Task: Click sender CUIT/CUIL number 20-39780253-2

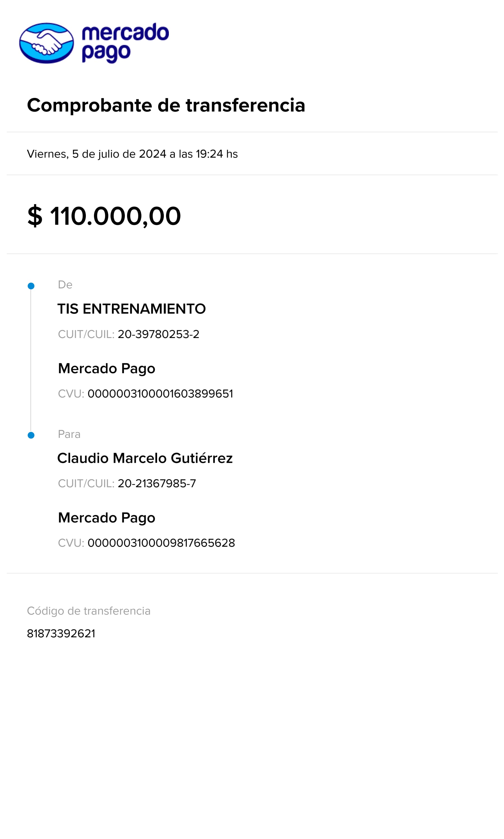Action: (x=158, y=334)
